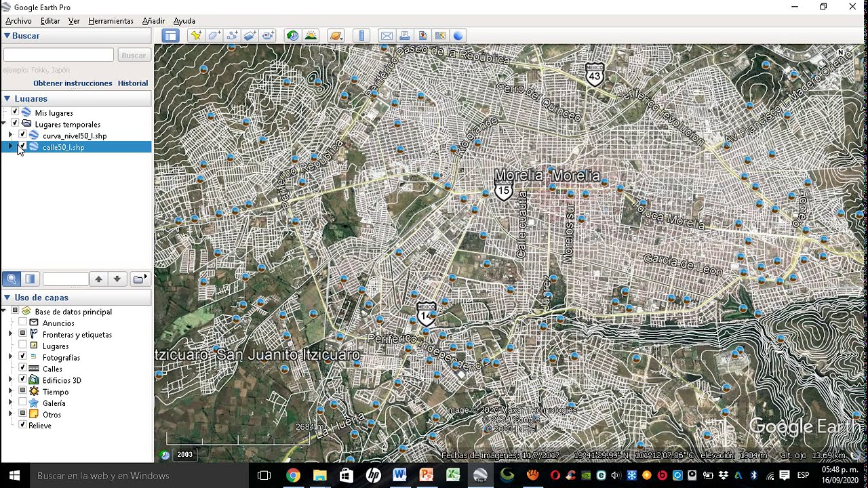Viewport: 868px width, 488px height.
Task: Expand the calle50_l.shp tree node
Action: (10, 147)
